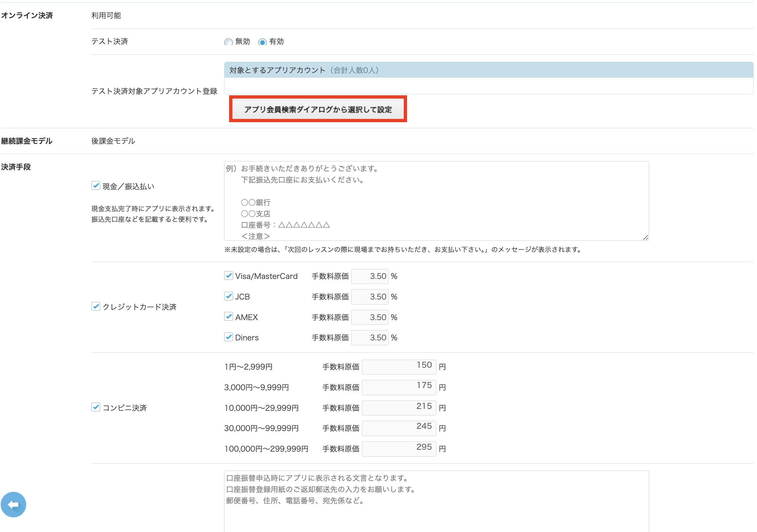This screenshot has height=532, width=757.
Task: Toggle Visa/MasterCard checkbox
Action: [x=228, y=276]
